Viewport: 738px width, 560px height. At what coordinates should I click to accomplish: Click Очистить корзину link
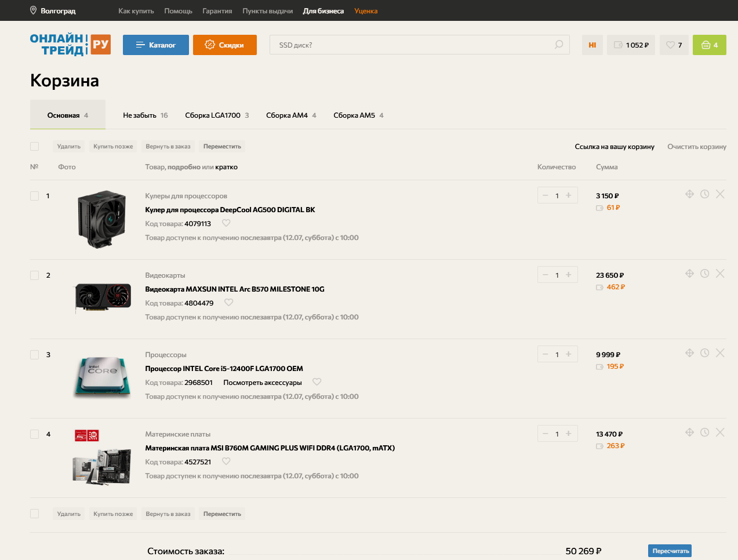point(697,147)
